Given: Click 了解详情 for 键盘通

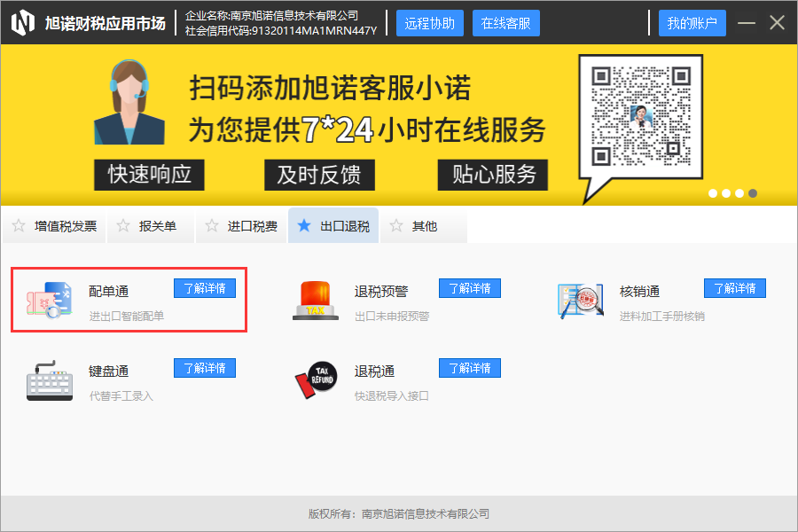Looking at the screenshot, I should tap(205, 368).
